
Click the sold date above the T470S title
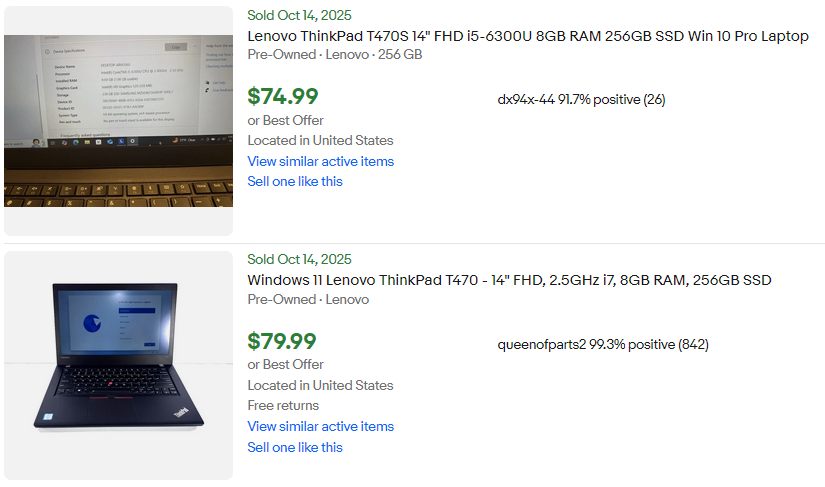(x=299, y=15)
